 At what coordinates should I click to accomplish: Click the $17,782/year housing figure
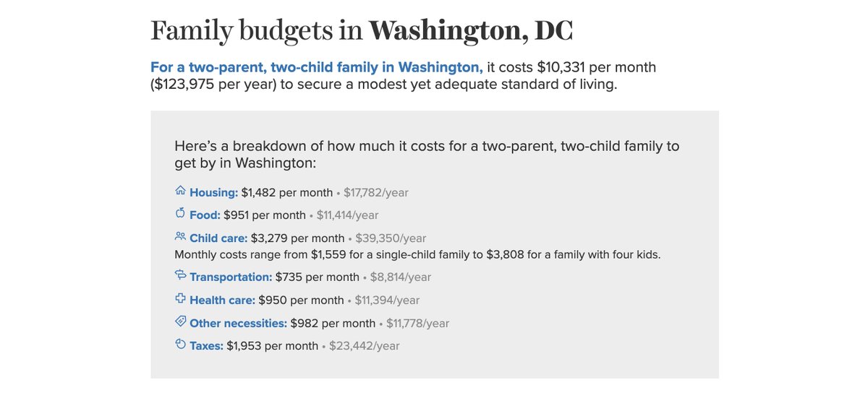point(376,193)
